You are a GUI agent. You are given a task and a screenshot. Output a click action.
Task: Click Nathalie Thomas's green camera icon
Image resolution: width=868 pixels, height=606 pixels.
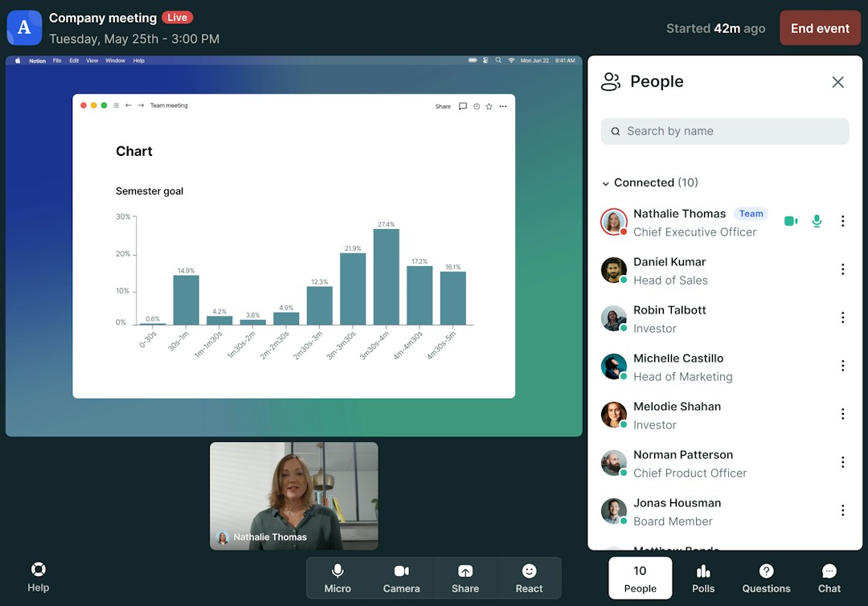[791, 221]
